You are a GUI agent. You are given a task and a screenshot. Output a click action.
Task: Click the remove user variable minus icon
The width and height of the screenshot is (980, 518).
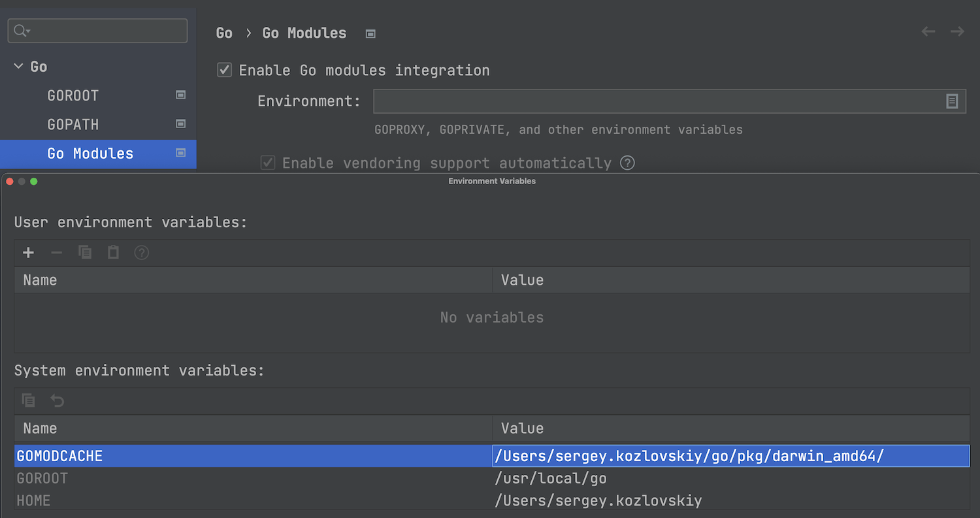coord(57,252)
